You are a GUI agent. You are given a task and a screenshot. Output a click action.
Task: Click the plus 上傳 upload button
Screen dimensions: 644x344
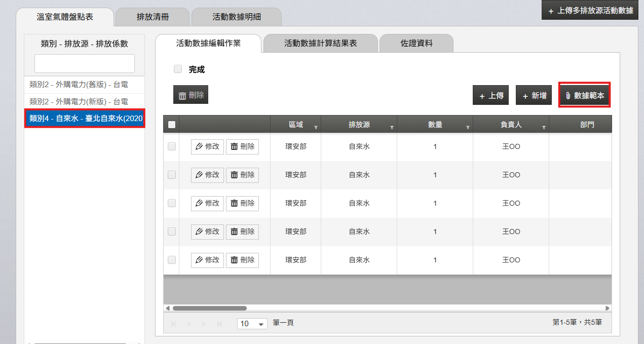click(x=490, y=95)
